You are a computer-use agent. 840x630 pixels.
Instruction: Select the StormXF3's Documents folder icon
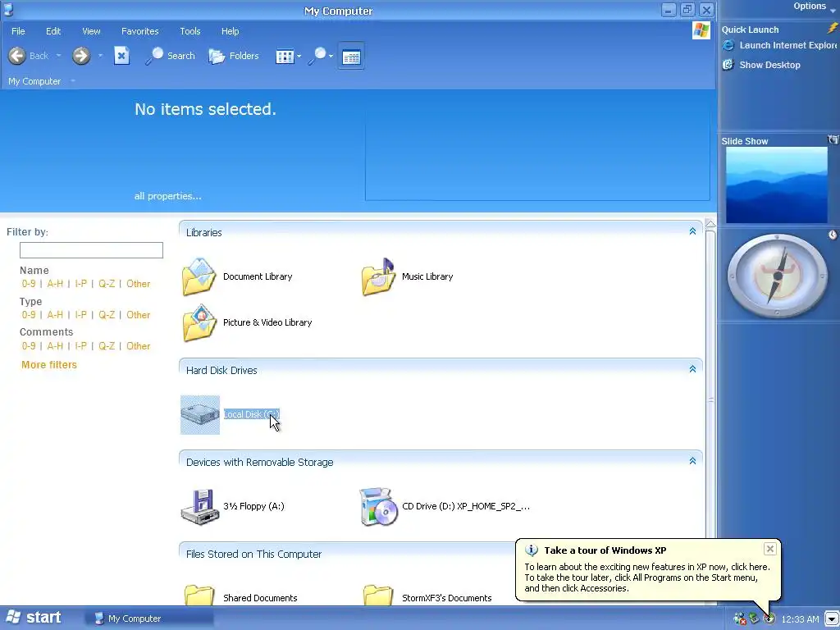point(378,596)
